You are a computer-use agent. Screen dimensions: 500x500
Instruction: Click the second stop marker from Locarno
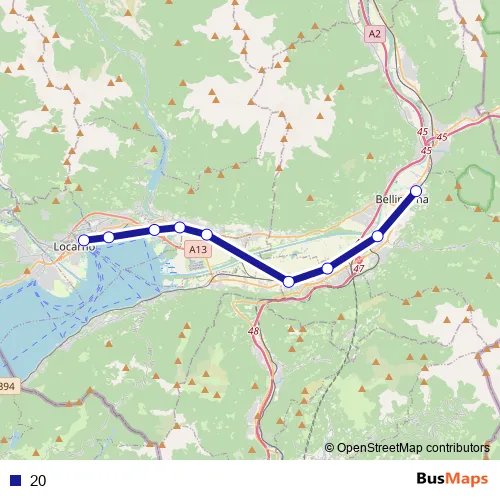109,237
